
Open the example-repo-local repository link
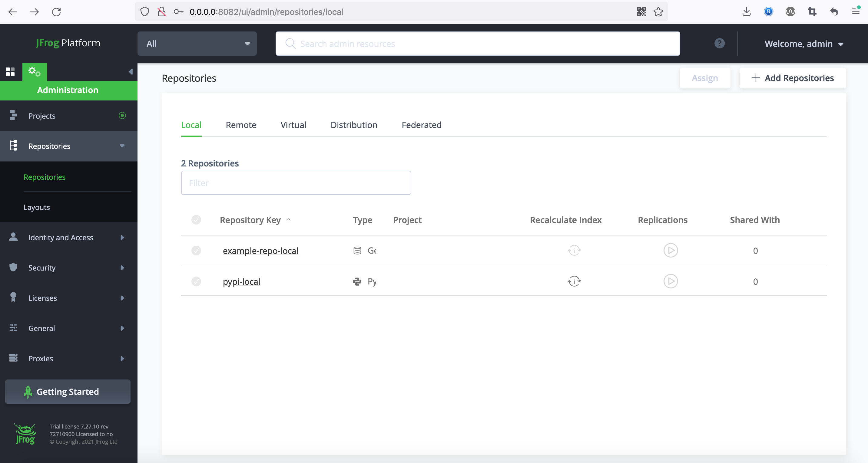tap(260, 251)
